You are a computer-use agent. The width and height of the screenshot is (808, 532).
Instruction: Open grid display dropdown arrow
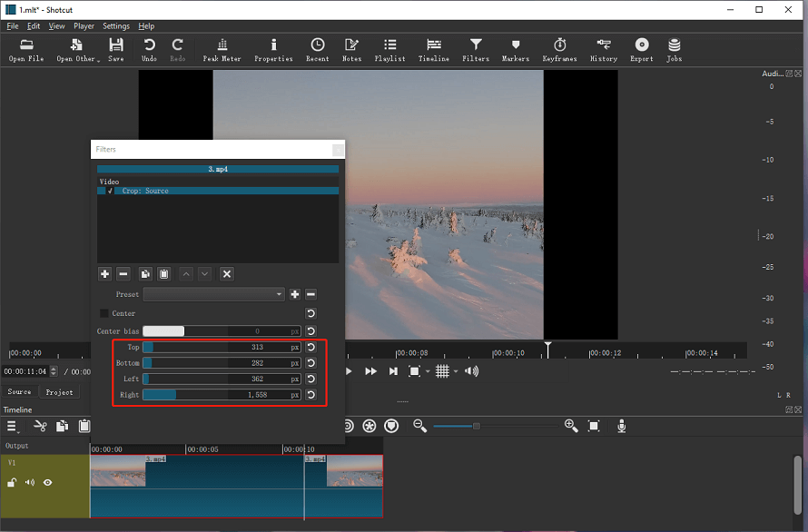click(456, 371)
